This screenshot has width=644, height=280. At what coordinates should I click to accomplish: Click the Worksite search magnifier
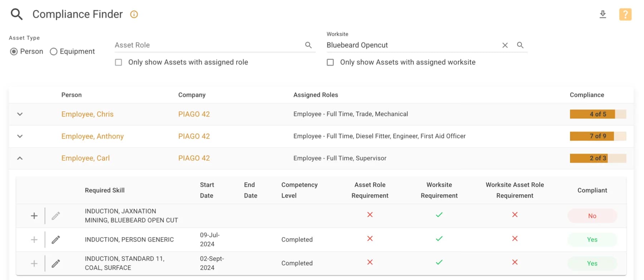(520, 45)
